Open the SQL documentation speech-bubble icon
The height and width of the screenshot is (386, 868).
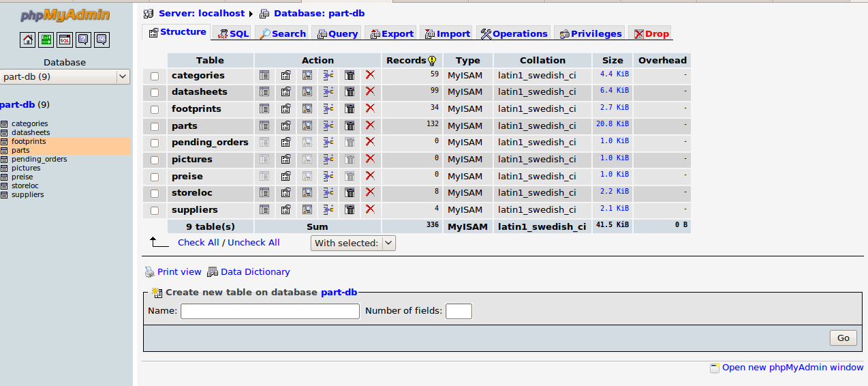[x=102, y=40]
